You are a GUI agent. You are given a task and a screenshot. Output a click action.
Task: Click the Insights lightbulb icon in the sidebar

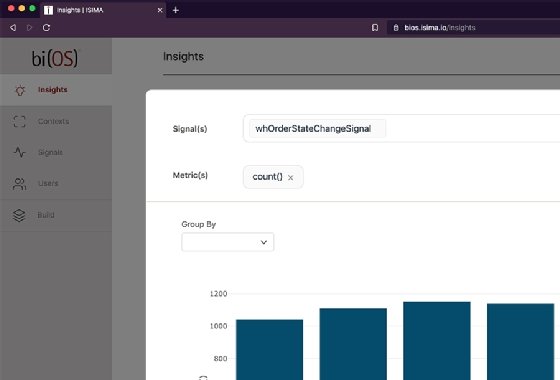(x=20, y=90)
